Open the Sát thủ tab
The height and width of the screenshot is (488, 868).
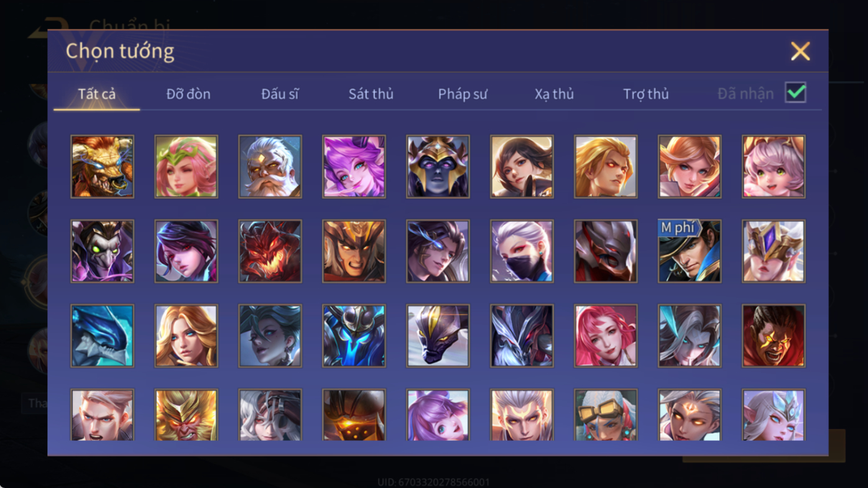tap(371, 94)
